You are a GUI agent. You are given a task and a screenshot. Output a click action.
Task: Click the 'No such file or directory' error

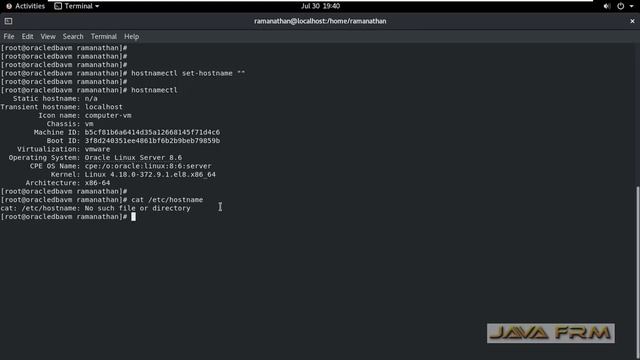[138, 208]
